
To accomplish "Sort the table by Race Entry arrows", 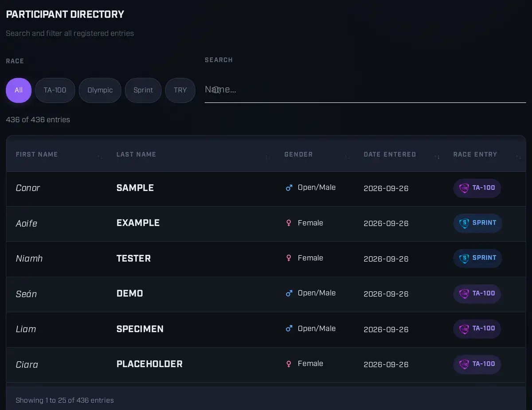I will tap(518, 157).
